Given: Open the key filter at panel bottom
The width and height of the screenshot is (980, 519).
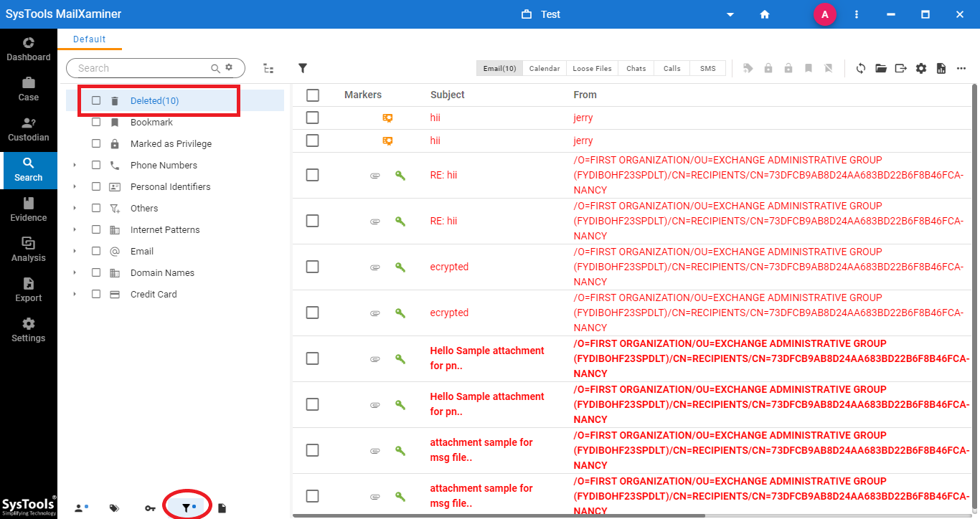Looking at the screenshot, I should 150,508.
